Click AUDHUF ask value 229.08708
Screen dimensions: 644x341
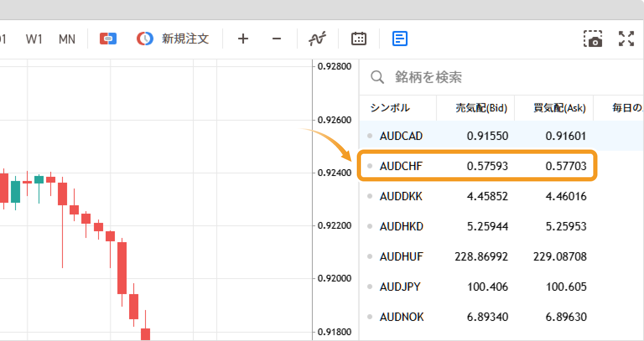[x=560, y=256]
